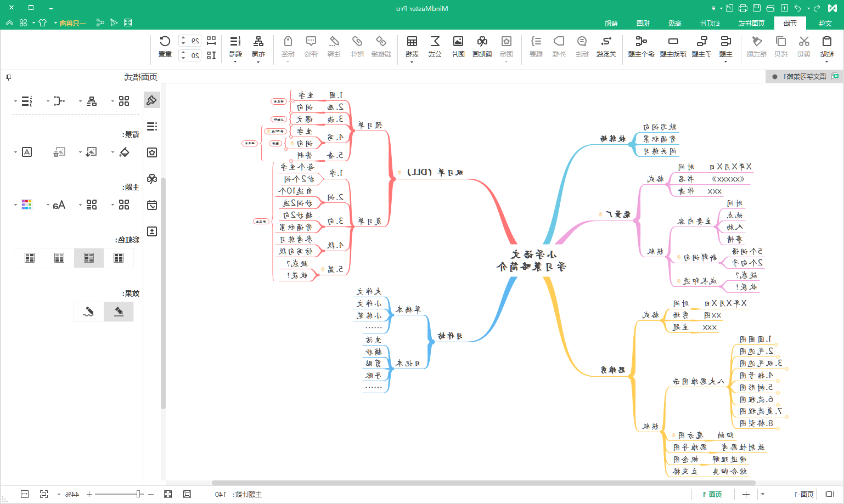Select the third rainbow color mode
The image size is (844, 504).
(x=59, y=258)
